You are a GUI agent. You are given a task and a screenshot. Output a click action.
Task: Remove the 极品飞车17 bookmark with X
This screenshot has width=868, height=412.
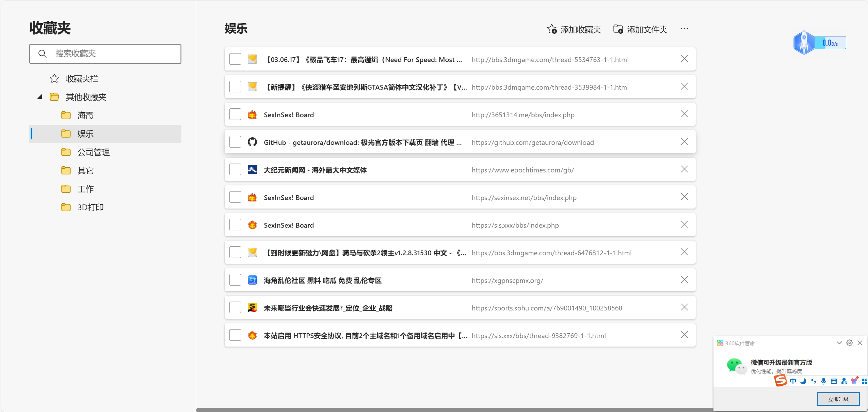click(684, 59)
